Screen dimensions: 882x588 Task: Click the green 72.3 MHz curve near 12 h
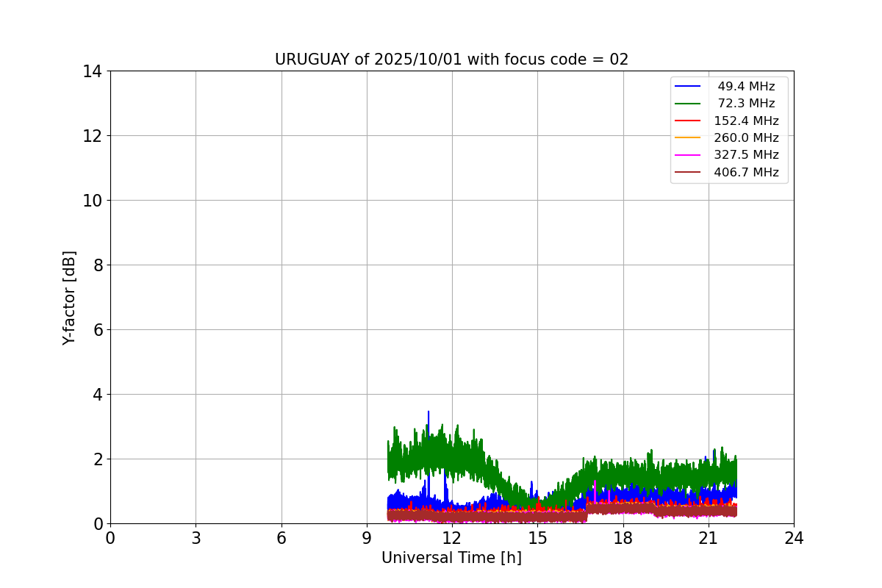tap(452, 453)
